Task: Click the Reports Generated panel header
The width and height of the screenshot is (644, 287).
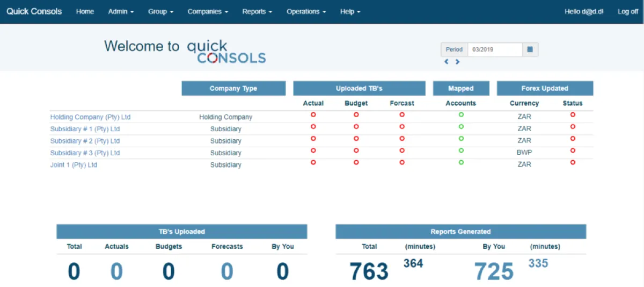Action: click(460, 232)
